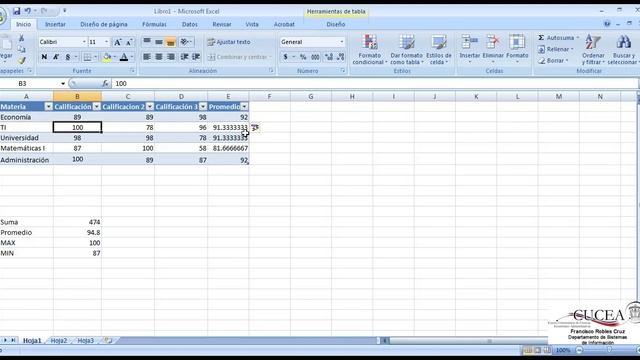Open the Calificación column filter dropdown
The image size is (640, 360).
[x=97, y=107]
